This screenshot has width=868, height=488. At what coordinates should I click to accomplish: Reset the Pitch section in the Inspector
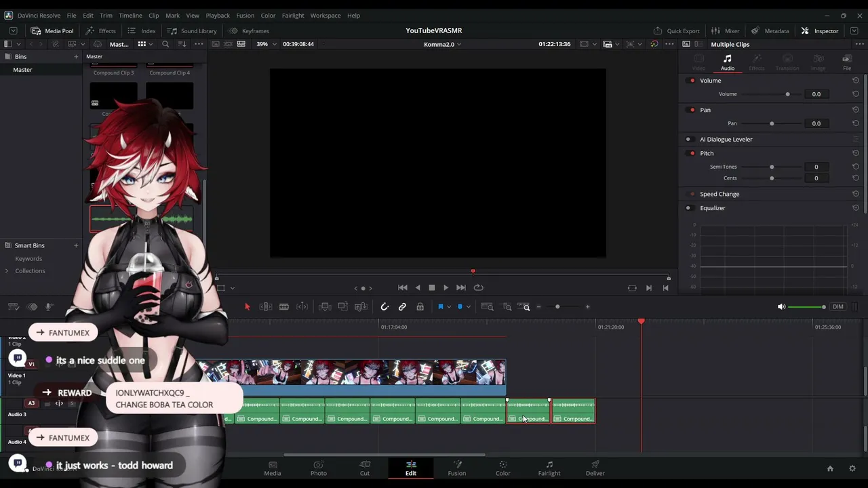tap(856, 153)
